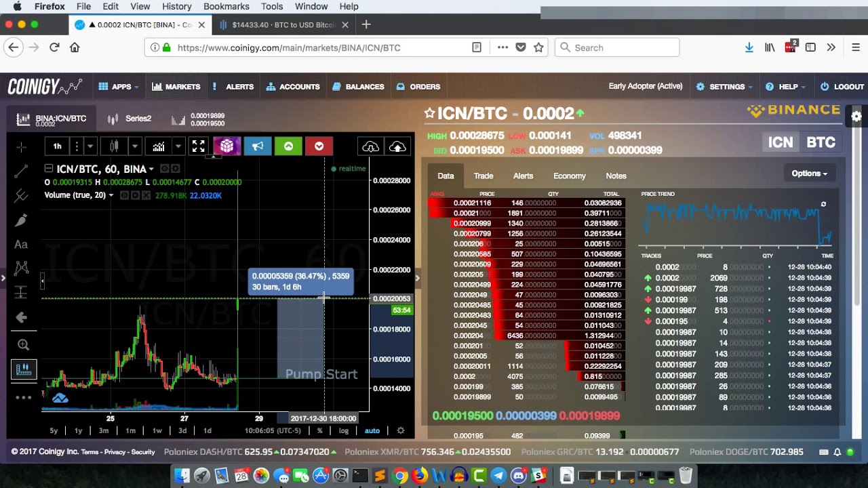
Task: Switch to BTC to USD browser tab
Action: tap(283, 25)
